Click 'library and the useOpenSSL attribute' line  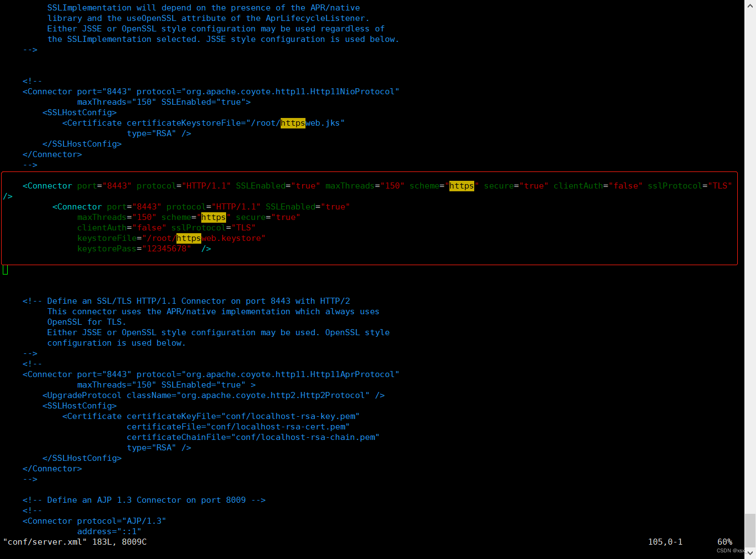(x=208, y=18)
